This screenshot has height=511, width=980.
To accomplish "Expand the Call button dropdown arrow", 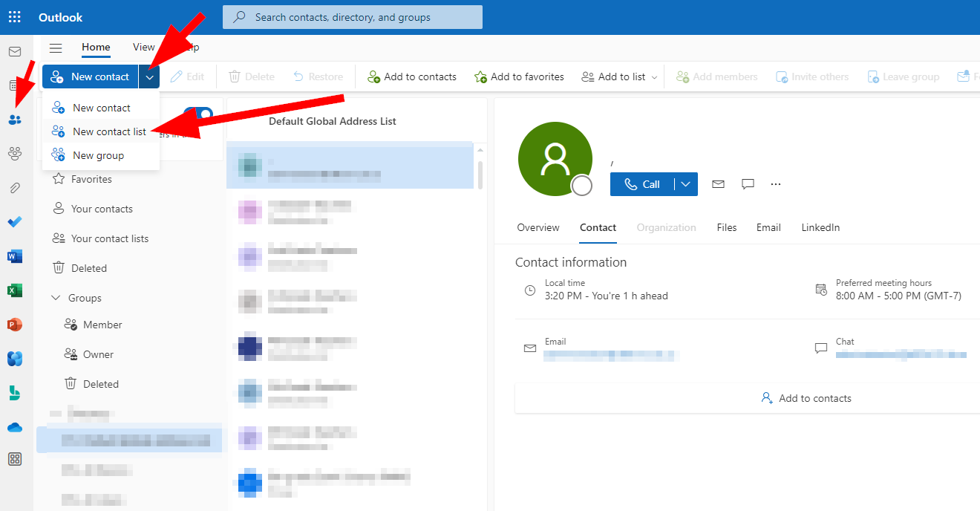I will pos(686,184).
